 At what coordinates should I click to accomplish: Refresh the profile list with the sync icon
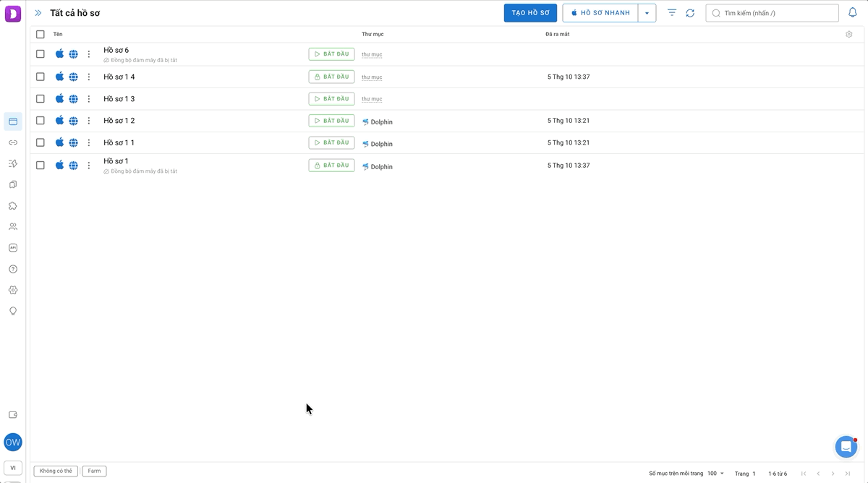coord(690,13)
